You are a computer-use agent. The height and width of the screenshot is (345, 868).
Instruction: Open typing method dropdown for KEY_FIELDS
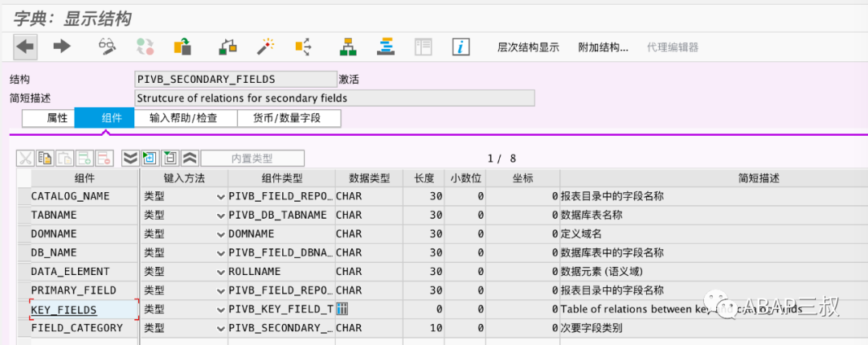tap(222, 310)
